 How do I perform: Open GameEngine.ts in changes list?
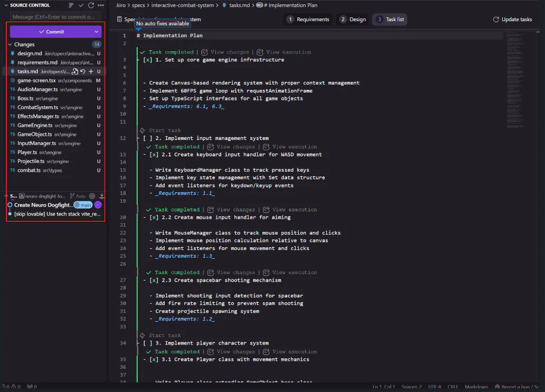click(54, 125)
